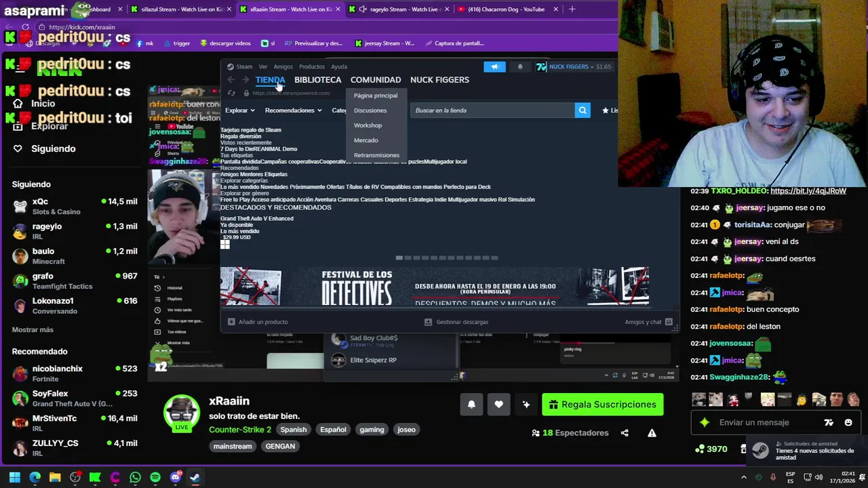Open chat identity icon beside emoji button
Image resolution: width=868 pixels, height=488 pixels.
tap(829, 422)
